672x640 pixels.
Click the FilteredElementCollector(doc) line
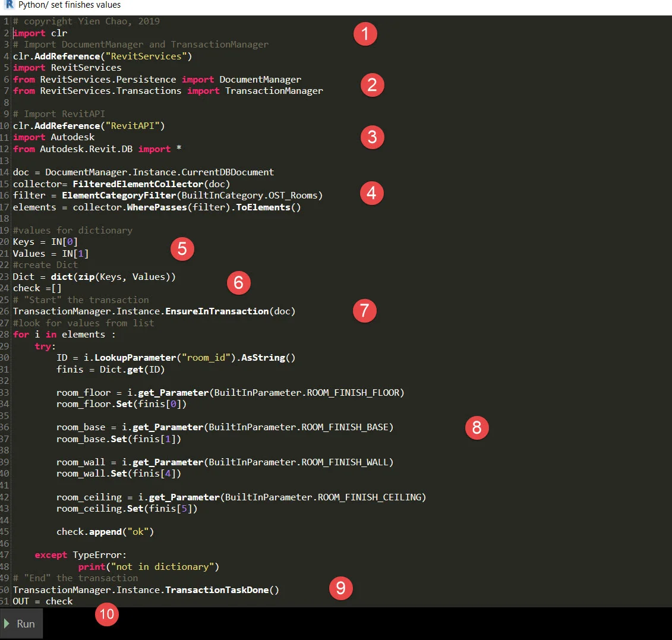coord(121,184)
